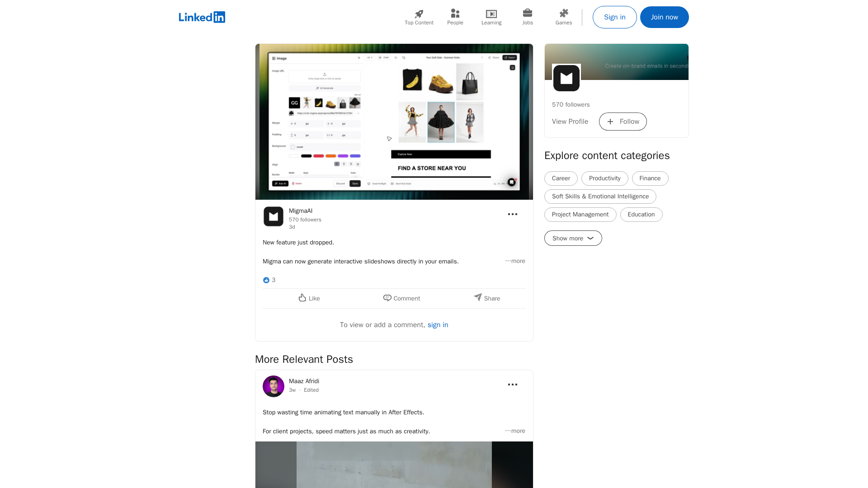The image size is (868, 488).
Task: Follow MigmaAI from sidebar card
Action: pyautogui.click(x=623, y=122)
